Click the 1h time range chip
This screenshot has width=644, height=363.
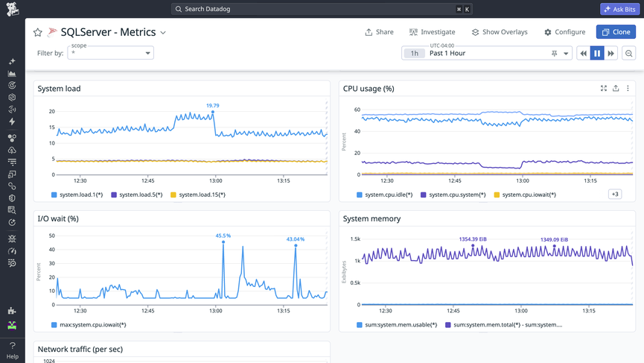click(415, 54)
